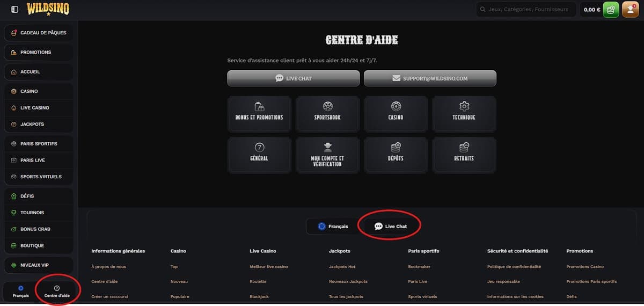This screenshot has width=644, height=306.
Task: Collapse the sidebar with the panel icon
Action: 14,9
